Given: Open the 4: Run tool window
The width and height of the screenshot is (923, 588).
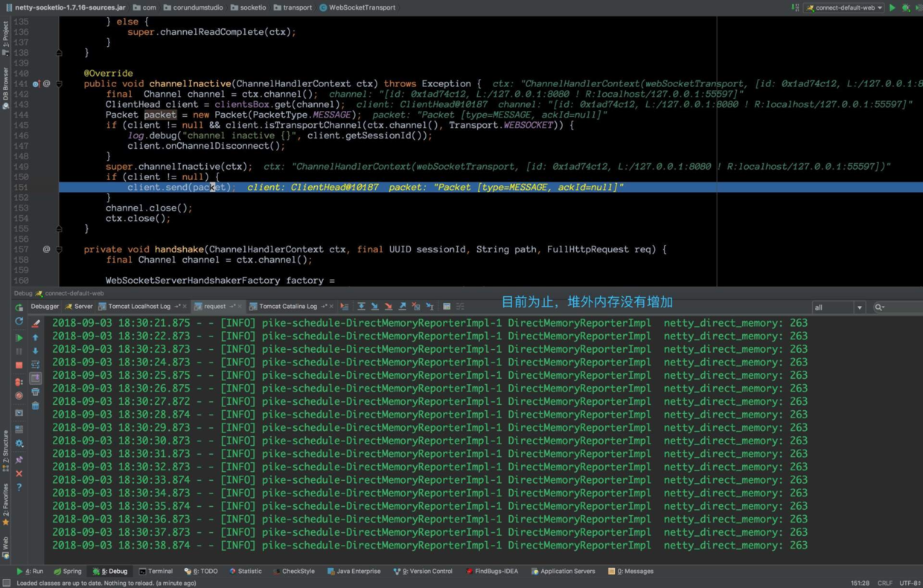Looking at the screenshot, I should [x=30, y=571].
